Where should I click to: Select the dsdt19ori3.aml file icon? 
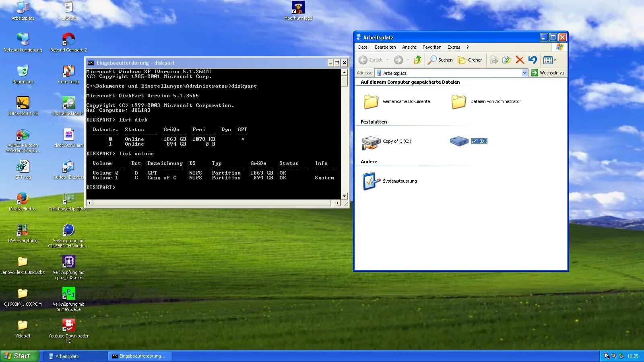(x=68, y=138)
